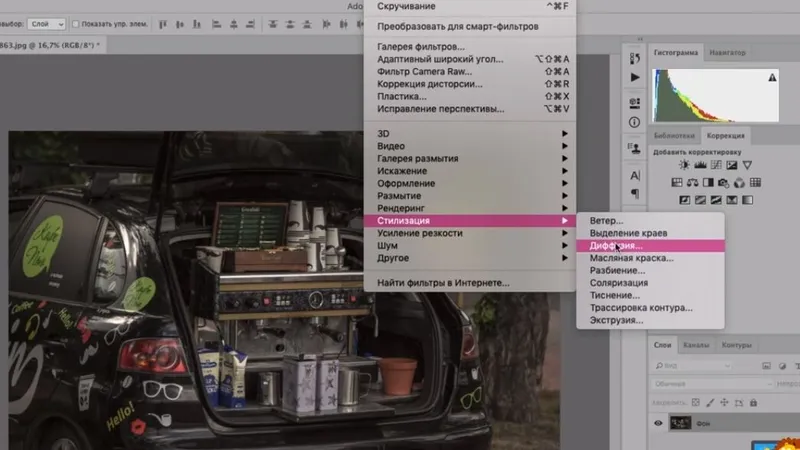Viewport: 800px width, 450px height.
Task: Hide the Фон layer with eye icon
Action: [659, 423]
